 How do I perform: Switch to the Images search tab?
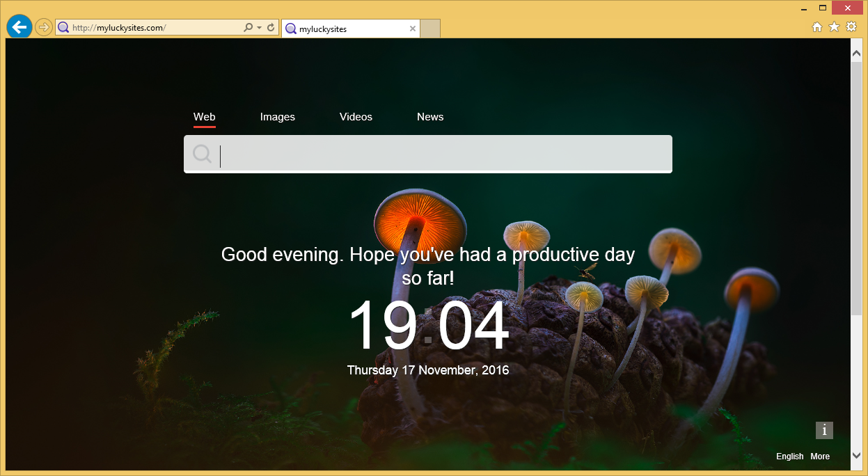(x=277, y=117)
